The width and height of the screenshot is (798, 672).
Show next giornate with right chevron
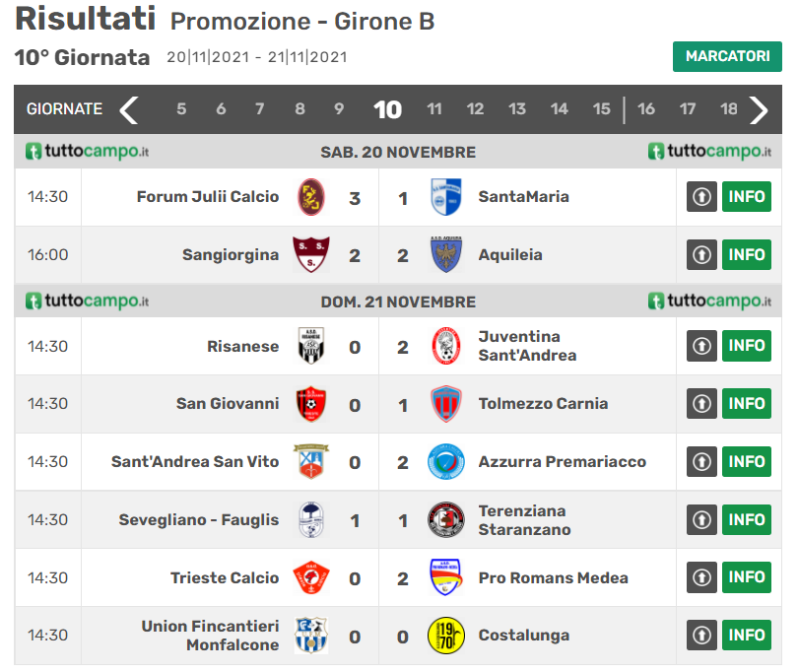click(x=759, y=109)
